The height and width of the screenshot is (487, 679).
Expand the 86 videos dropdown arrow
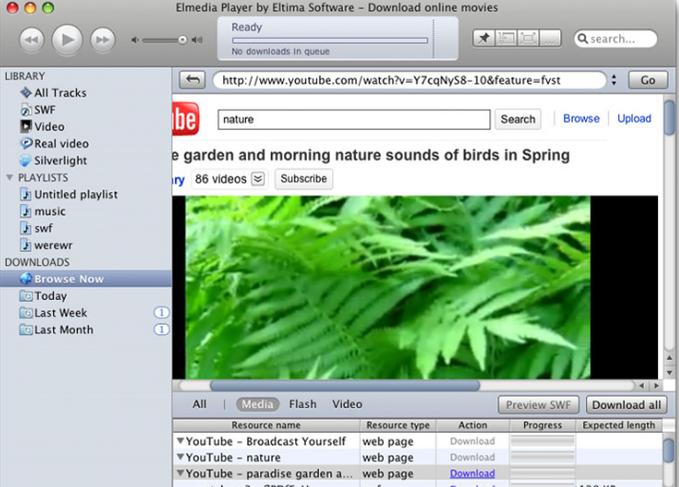pyautogui.click(x=258, y=179)
